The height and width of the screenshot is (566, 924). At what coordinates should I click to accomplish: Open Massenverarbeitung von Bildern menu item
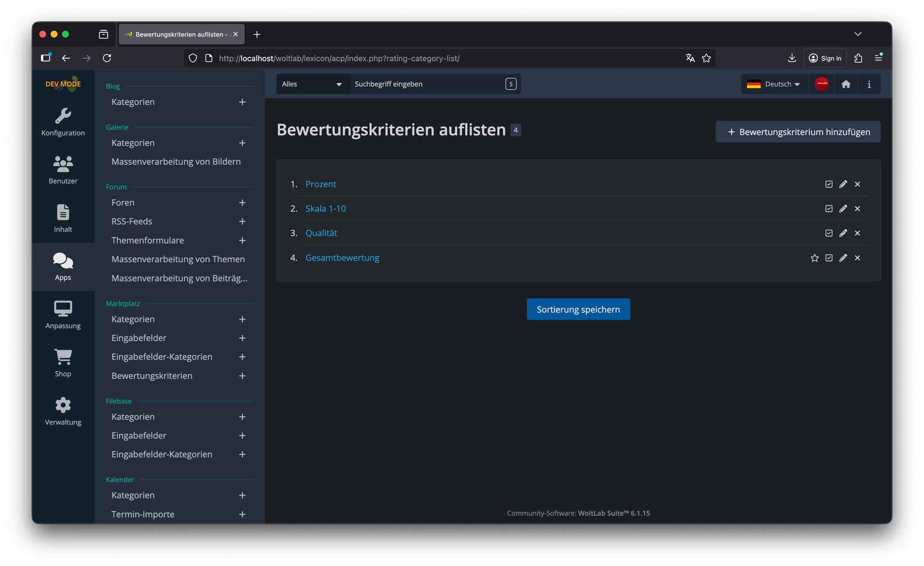click(x=176, y=162)
